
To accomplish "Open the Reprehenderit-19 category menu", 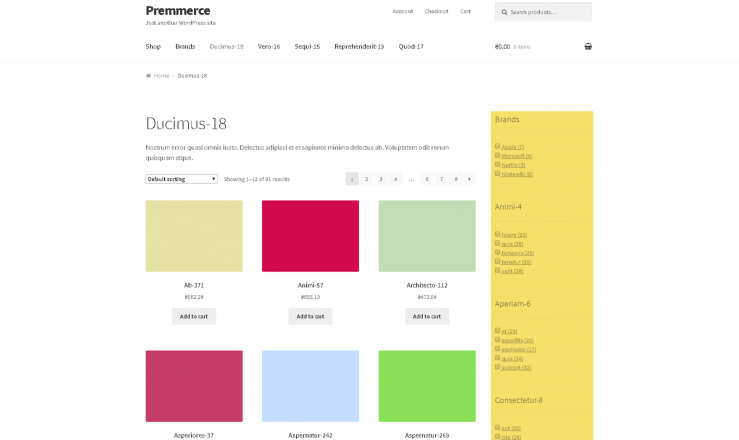I will click(x=359, y=47).
